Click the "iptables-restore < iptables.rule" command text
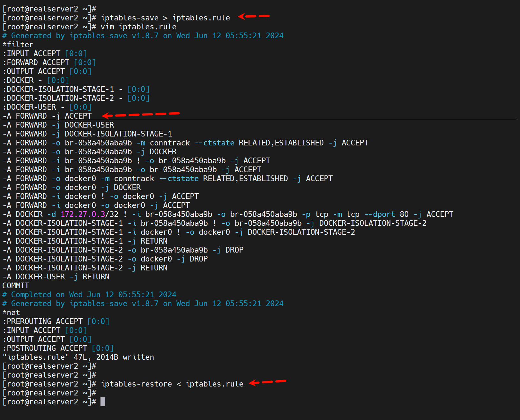The height and width of the screenshot is (420, 520). (x=172, y=384)
